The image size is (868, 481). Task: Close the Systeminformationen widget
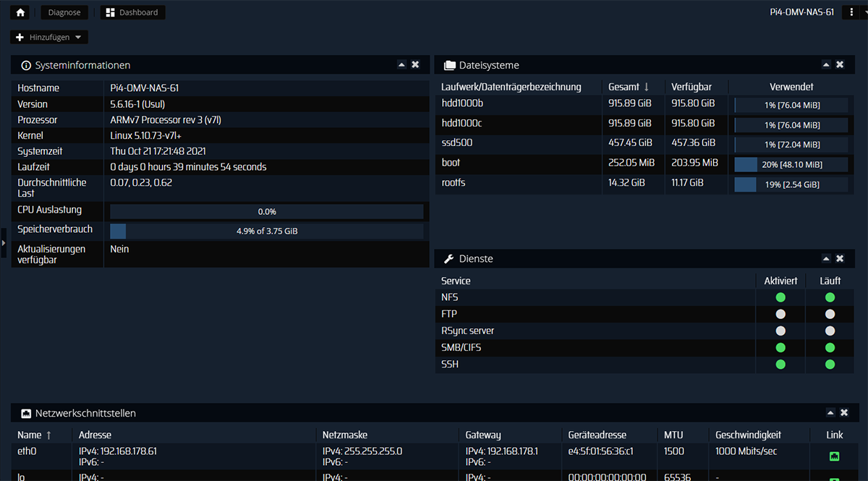coord(415,65)
